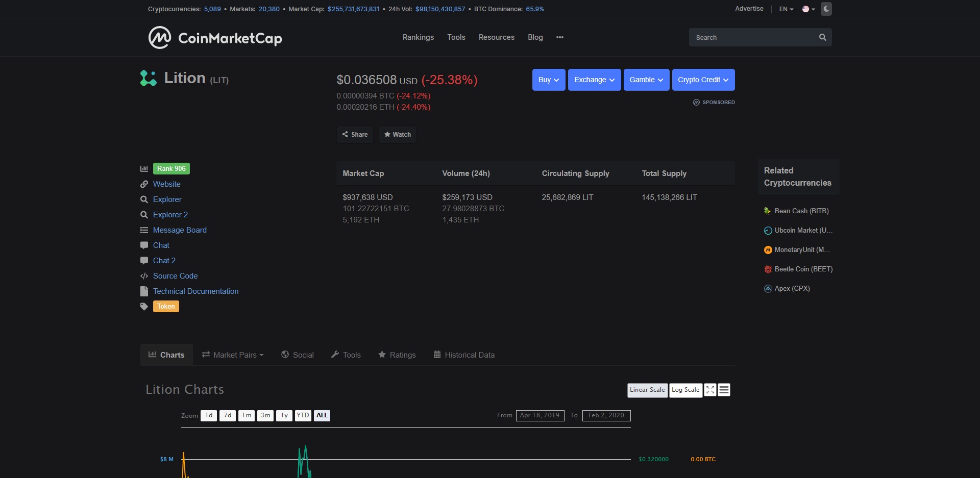
Task: Expand the Market Pairs tab dropdown
Action: tap(233, 355)
